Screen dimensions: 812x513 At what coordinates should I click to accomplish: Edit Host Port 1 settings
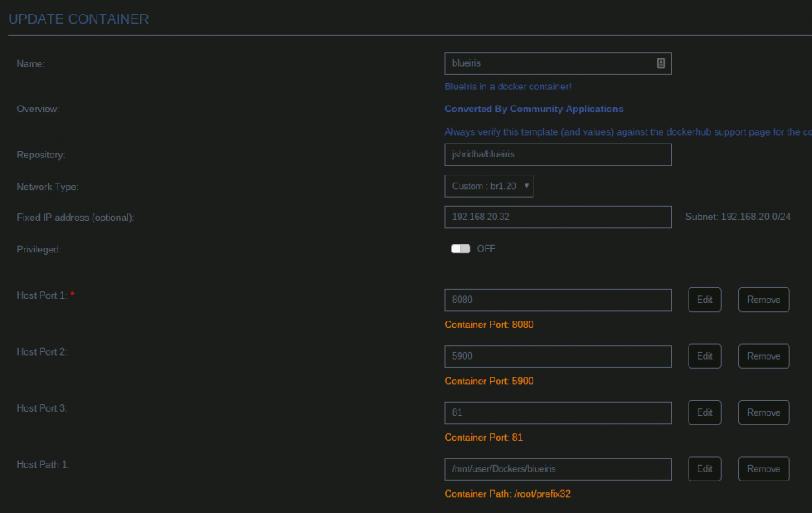click(704, 300)
